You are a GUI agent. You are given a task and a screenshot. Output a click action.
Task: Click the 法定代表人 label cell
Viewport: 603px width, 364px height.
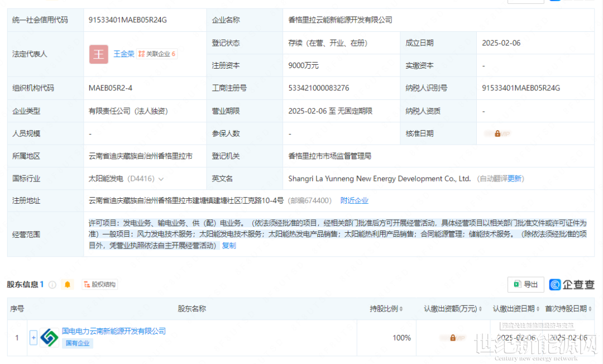pyautogui.click(x=45, y=54)
